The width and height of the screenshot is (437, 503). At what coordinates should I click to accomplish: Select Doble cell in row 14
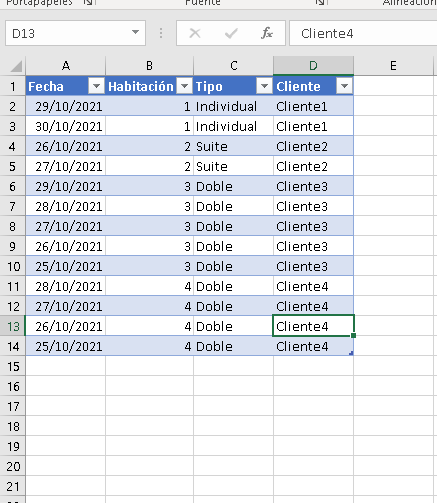233,346
